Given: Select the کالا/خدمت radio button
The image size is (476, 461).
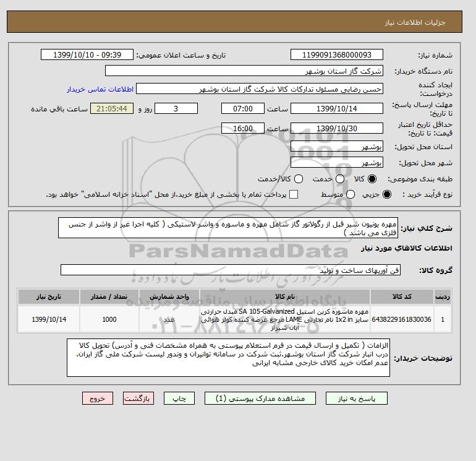Looking at the screenshot, I should (299, 179).
